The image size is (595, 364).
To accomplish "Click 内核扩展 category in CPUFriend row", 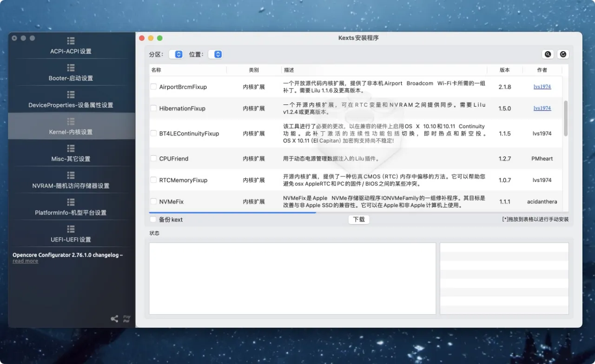I will coord(254,158).
